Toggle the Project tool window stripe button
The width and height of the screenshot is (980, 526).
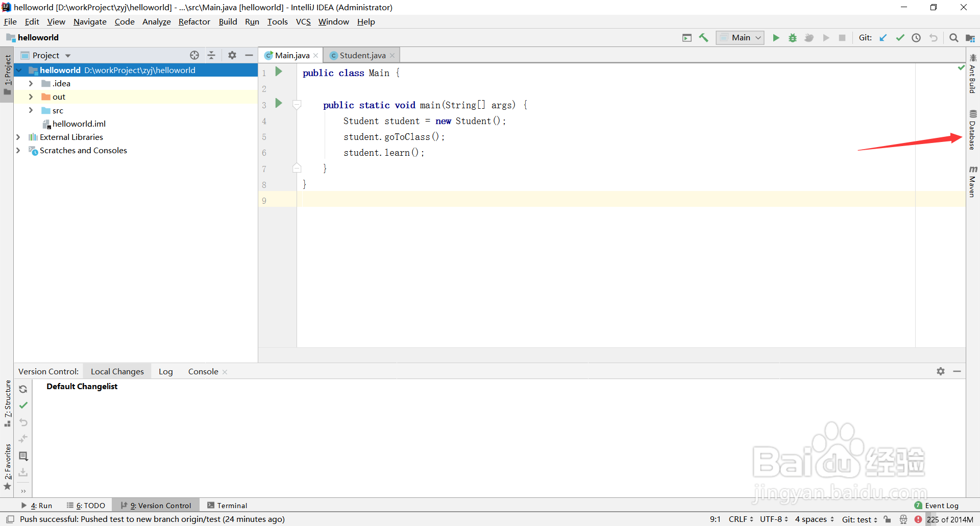point(7,75)
